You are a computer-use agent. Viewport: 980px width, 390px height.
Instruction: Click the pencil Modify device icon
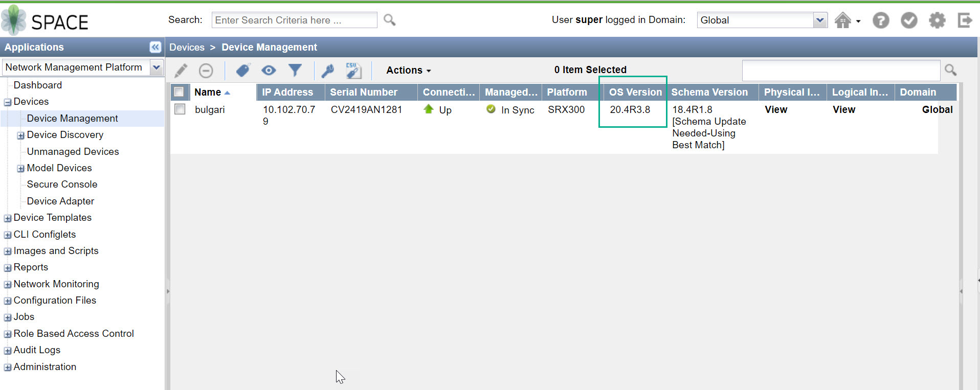(181, 71)
